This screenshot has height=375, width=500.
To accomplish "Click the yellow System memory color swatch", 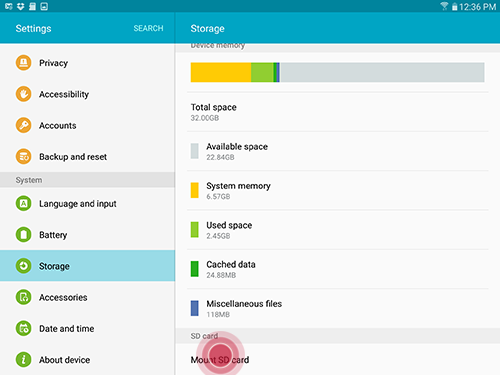I will point(195,190).
